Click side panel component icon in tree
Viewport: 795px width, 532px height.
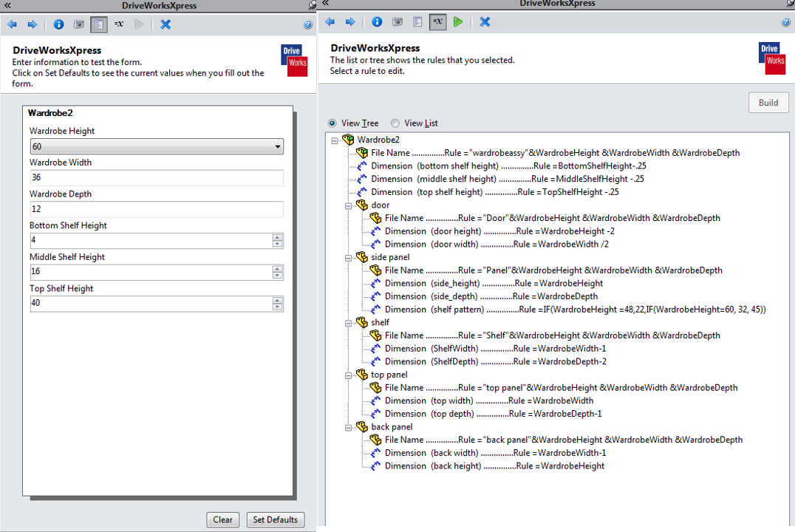pos(362,257)
